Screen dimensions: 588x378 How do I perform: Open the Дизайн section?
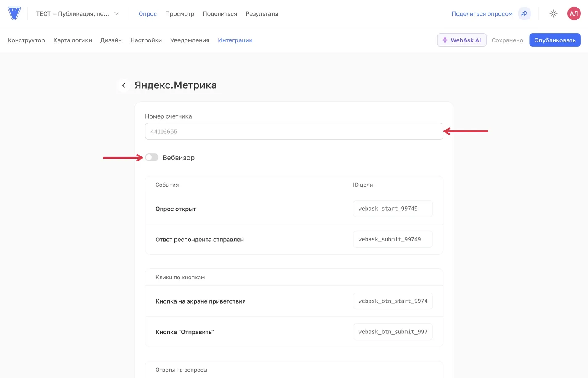pos(111,40)
